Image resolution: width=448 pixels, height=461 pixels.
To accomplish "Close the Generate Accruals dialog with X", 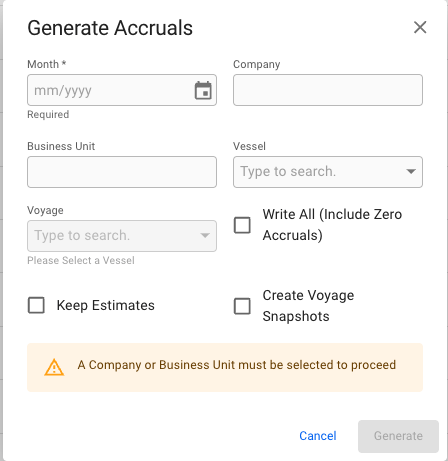I will (x=420, y=27).
